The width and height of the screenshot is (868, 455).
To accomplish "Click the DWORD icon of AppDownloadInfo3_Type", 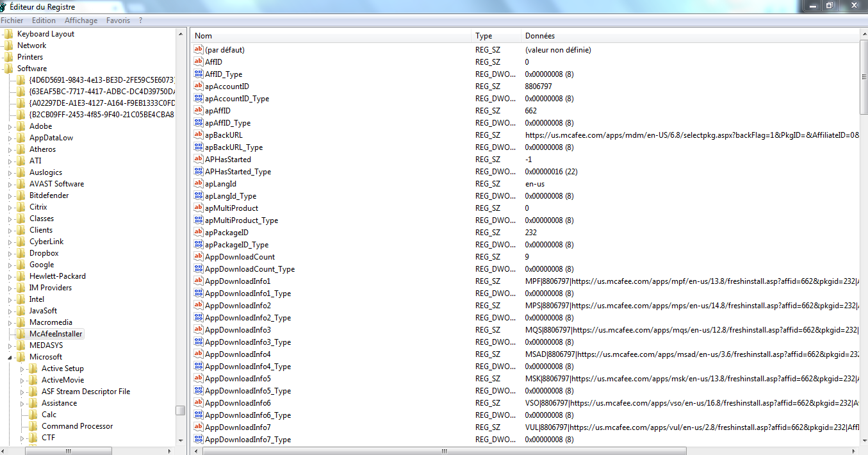I will (199, 342).
